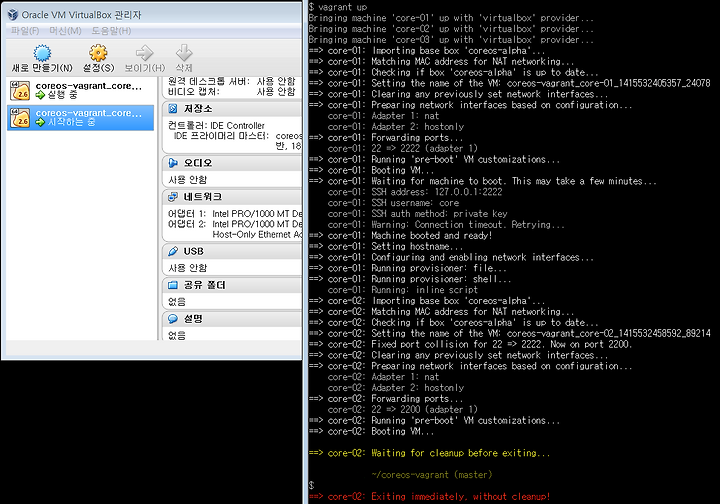The height and width of the screenshot is (504, 720).
Task: Select the starting coreos-vagrant VM icon
Action: 20,118
